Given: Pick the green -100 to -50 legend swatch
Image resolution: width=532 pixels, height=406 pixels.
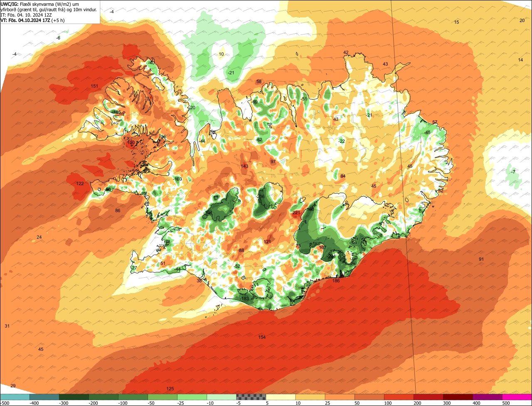Looking at the screenshot, I should click(133, 397).
